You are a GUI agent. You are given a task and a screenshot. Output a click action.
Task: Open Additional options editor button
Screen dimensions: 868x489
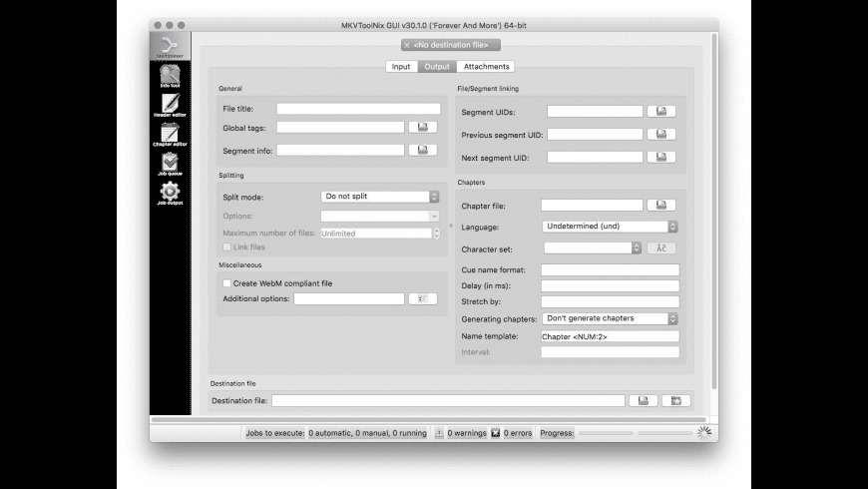423,298
